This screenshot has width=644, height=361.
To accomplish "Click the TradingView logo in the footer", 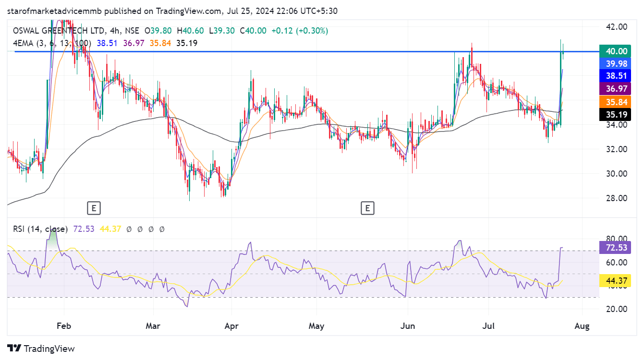I will 41,349.
